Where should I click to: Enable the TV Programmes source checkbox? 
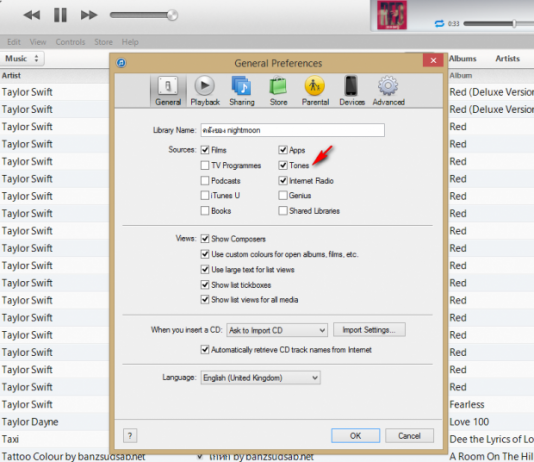pos(205,165)
